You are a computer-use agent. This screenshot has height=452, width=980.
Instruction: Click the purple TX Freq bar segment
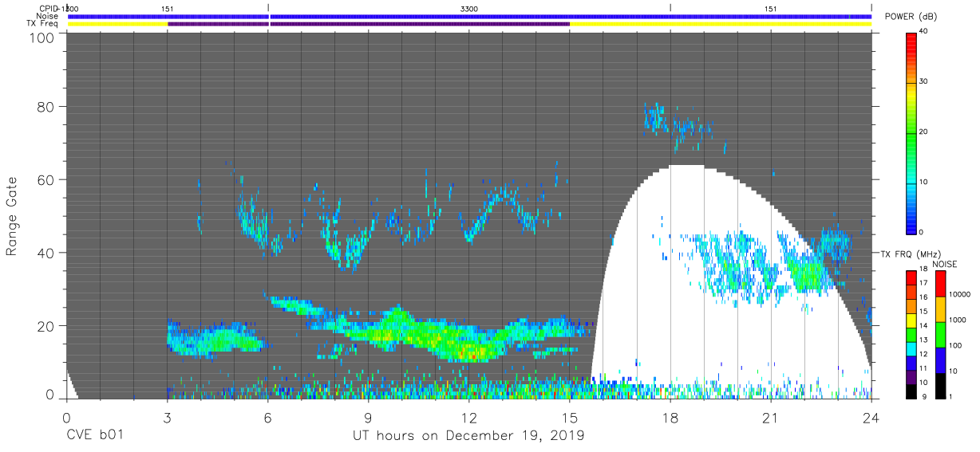(369, 24)
